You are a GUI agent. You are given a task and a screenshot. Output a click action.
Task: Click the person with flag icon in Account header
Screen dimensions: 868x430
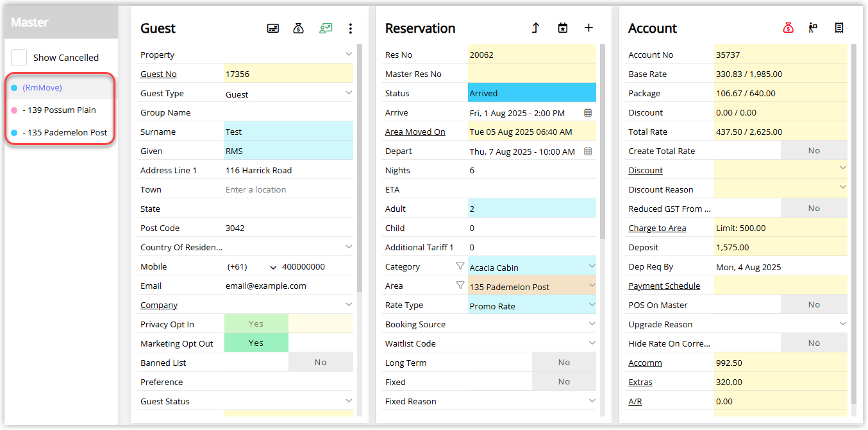point(813,28)
